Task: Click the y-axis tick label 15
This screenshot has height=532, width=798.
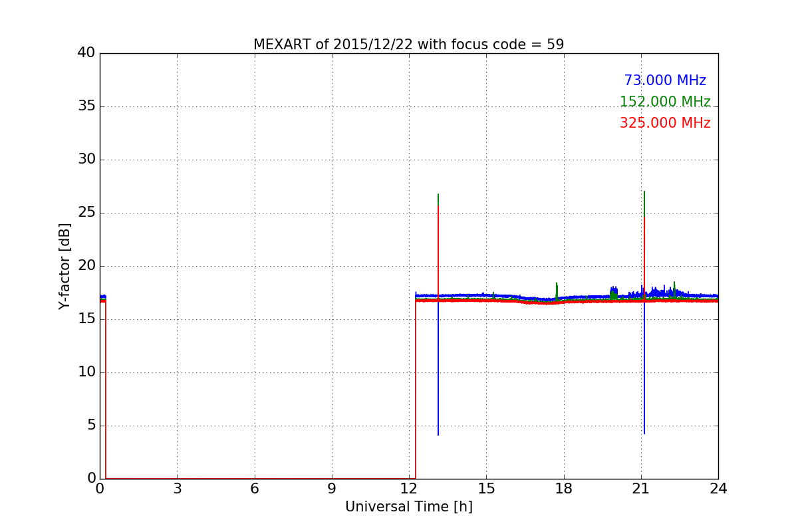Action: (86, 319)
